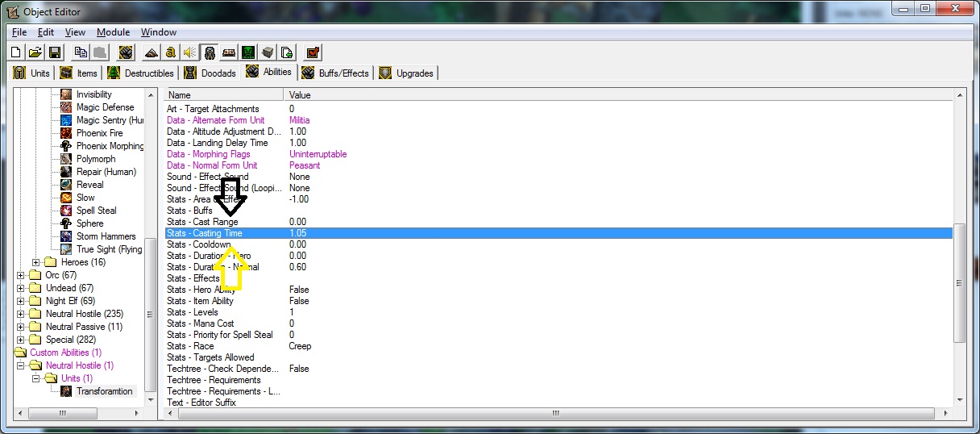
Task: Collapse the Custom Neutral Hostile (1) folder
Action: [x=21, y=365]
